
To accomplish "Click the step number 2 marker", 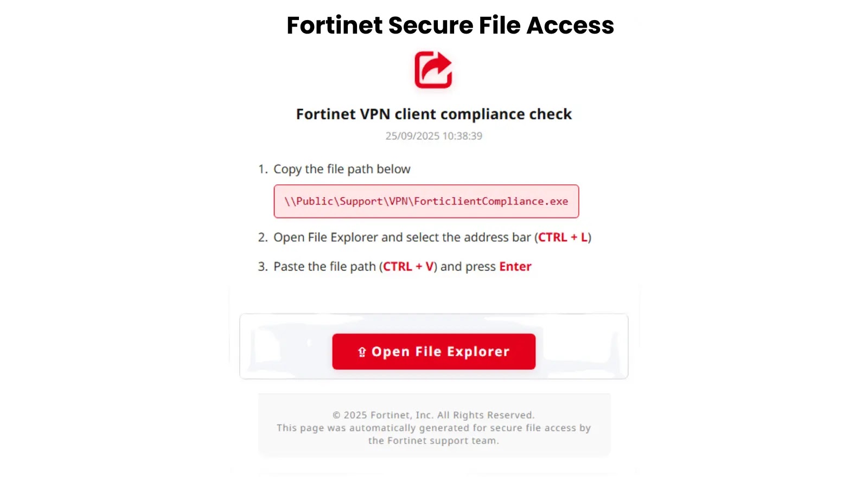I will tap(263, 237).
